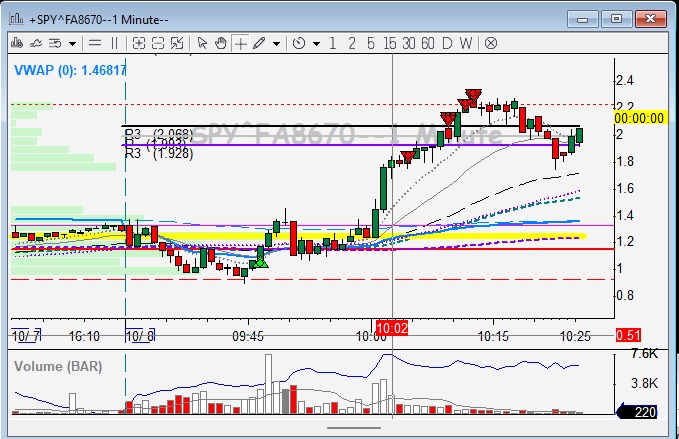Image resolution: width=679 pixels, height=439 pixels.
Task: Click the fit-to-window zoom icon
Action: click(x=177, y=43)
